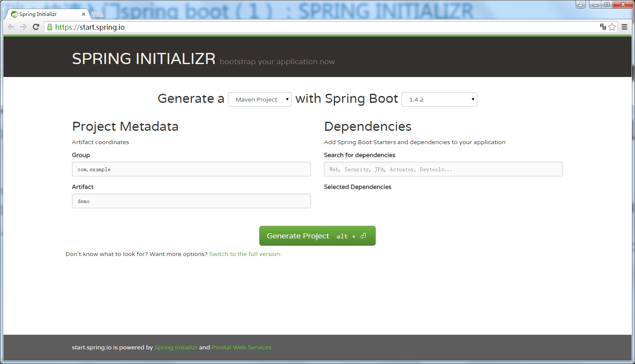635x364 pixels.
Task: Click the address bar URL
Action: 90,27
